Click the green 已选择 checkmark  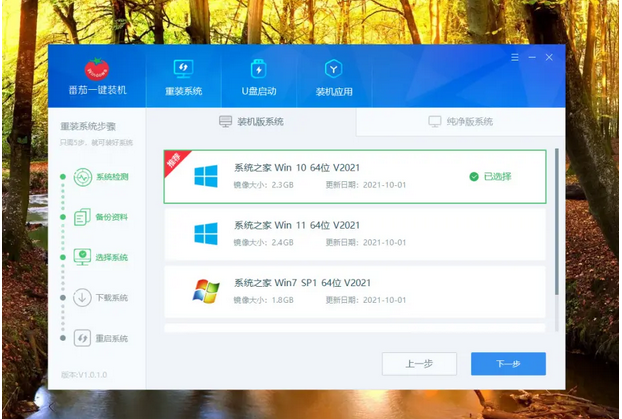[474, 177]
